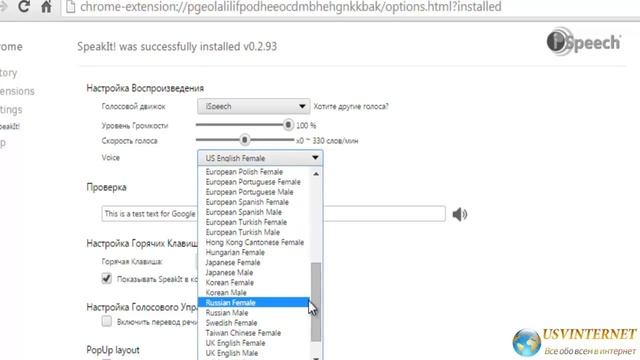This screenshot has height=360, width=640.
Task: Click the iSpeech logo
Action: [x=584, y=42]
